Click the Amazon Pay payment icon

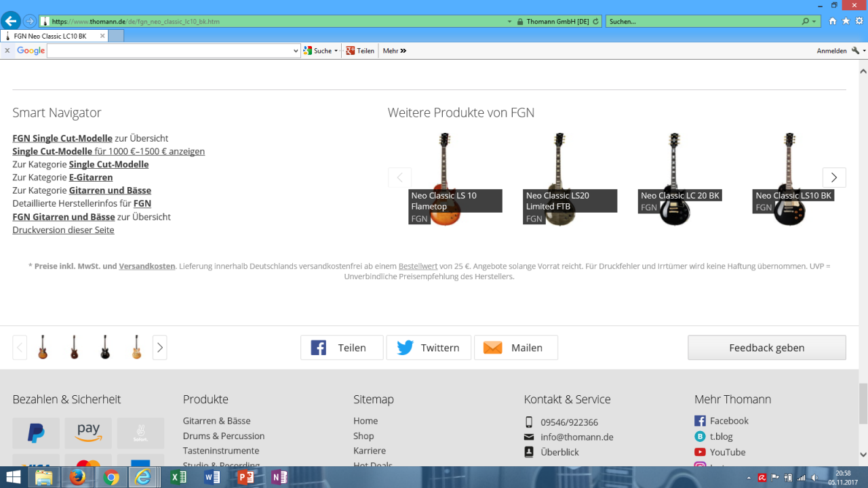pos(88,433)
